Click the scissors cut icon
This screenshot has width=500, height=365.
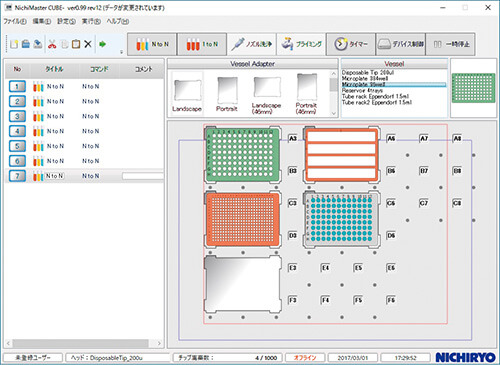click(52, 44)
